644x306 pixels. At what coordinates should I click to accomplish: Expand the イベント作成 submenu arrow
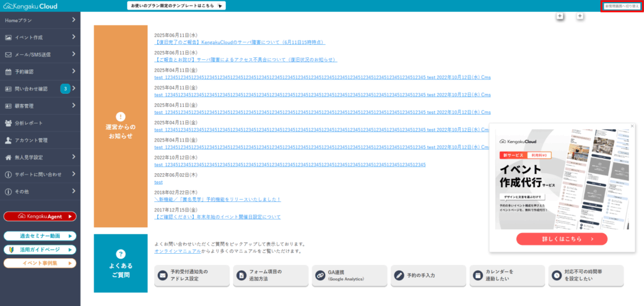[x=74, y=37]
